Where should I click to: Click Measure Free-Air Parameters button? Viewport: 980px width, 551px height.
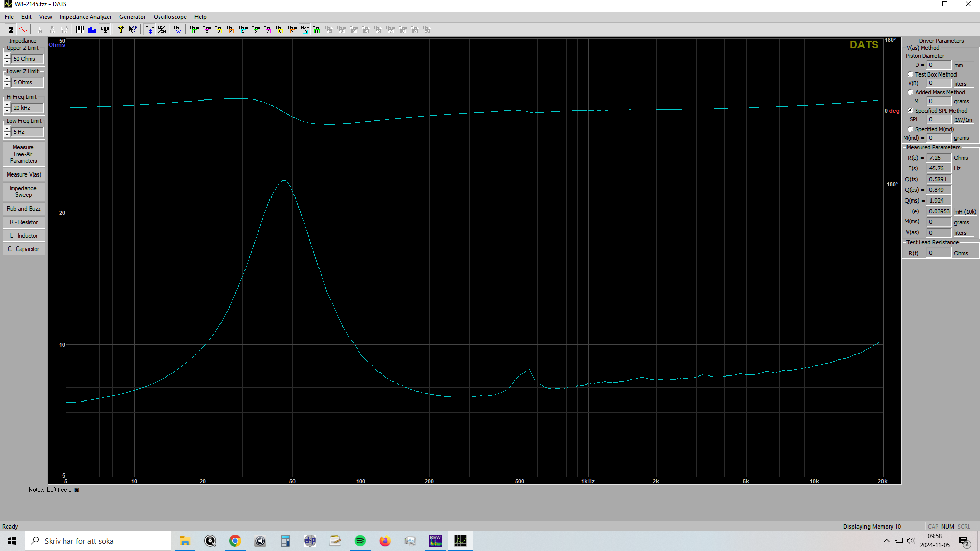23,154
